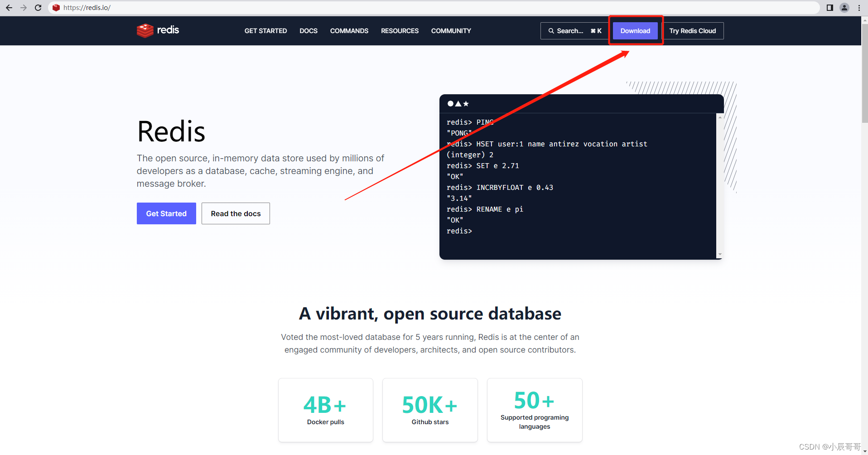This screenshot has width=868, height=455.
Task: Click the Get Started button
Action: pos(166,213)
